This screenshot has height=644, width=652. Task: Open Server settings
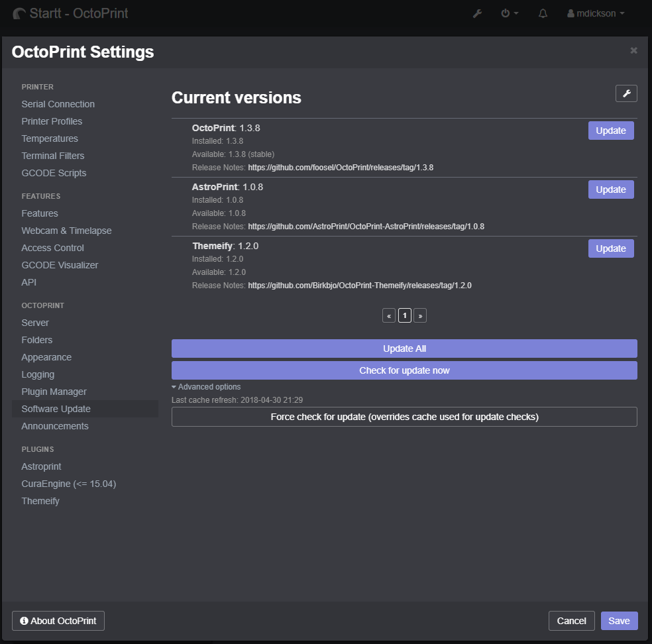click(x=35, y=323)
